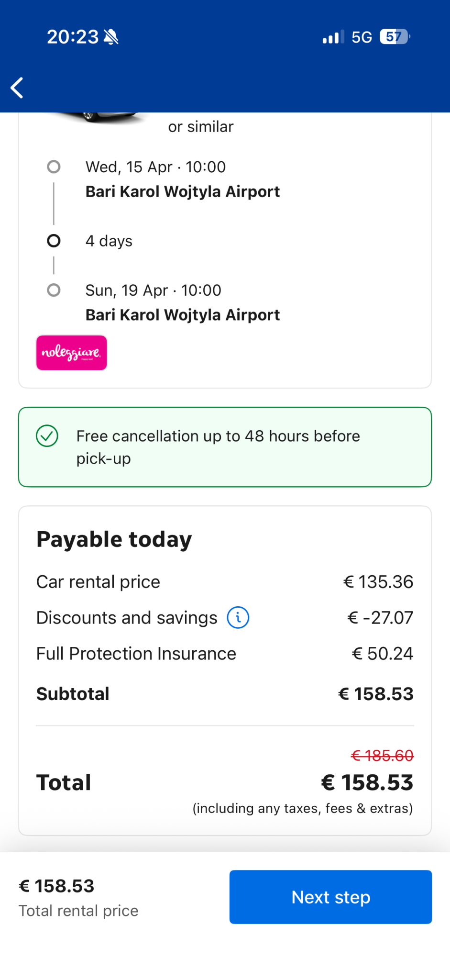The height and width of the screenshot is (980, 450).
Task: Tap the silent mode bell icon
Action: point(111,37)
